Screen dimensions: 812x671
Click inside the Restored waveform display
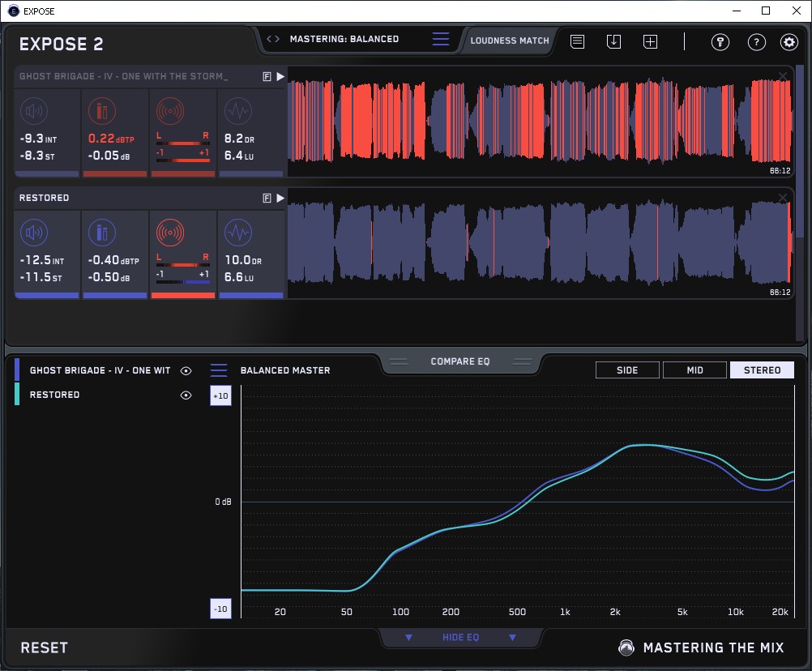coord(540,243)
